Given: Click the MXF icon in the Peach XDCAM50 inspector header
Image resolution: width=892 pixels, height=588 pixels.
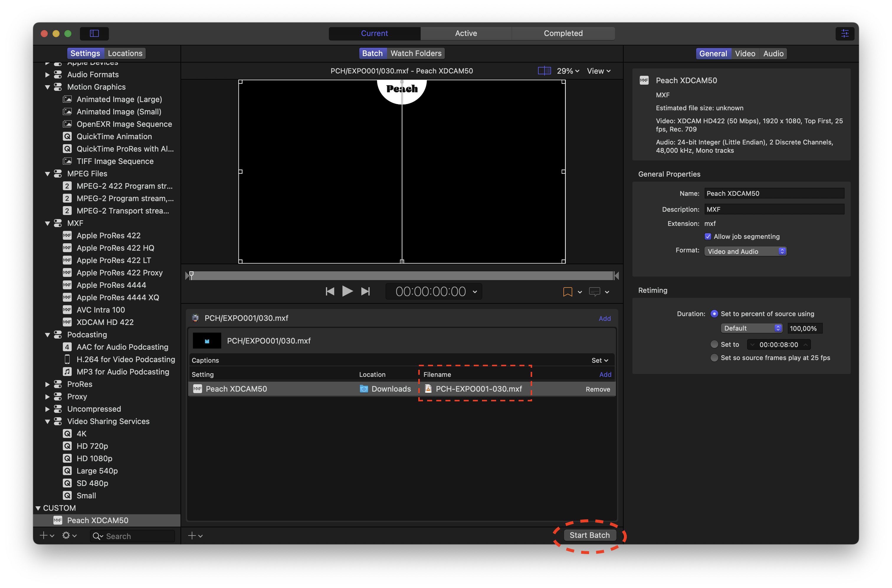Looking at the screenshot, I should click(644, 80).
